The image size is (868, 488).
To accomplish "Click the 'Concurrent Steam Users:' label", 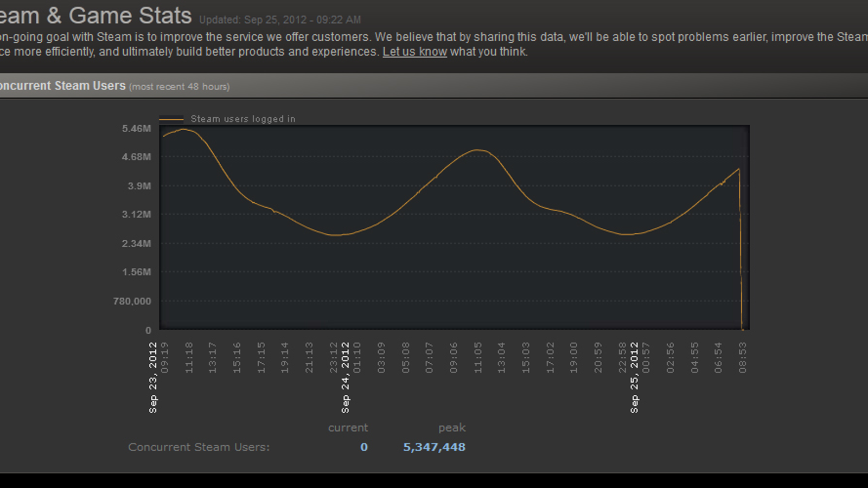I will (x=199, y=447).
